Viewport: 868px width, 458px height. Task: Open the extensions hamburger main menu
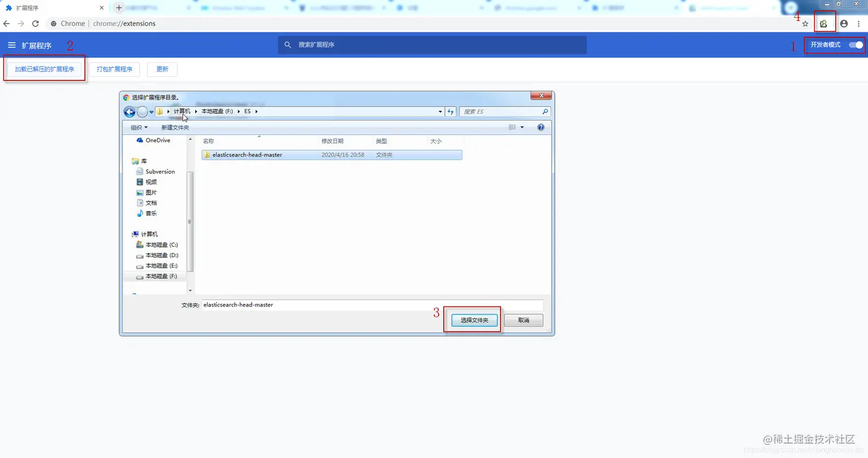click(11, 45)
